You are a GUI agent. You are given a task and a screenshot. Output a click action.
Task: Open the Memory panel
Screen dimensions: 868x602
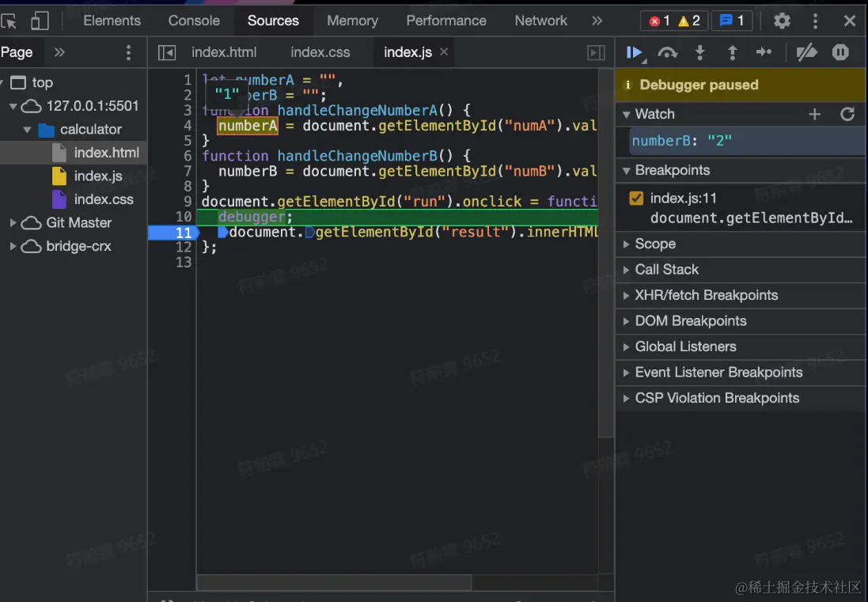click(352, 21)
